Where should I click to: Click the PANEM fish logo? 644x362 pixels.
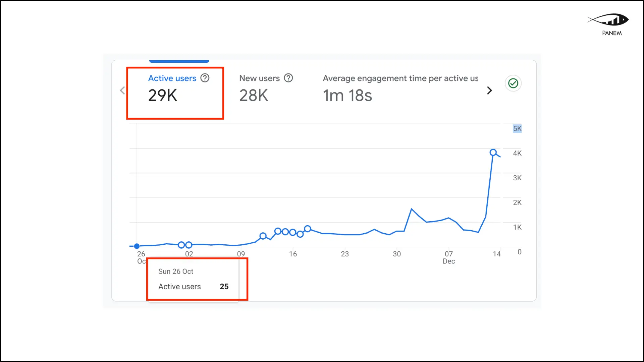(608, 20)
